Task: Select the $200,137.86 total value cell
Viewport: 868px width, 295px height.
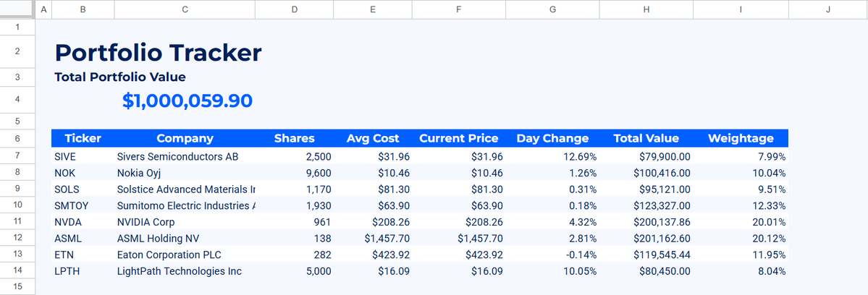Action: click(x=646, y=222)
